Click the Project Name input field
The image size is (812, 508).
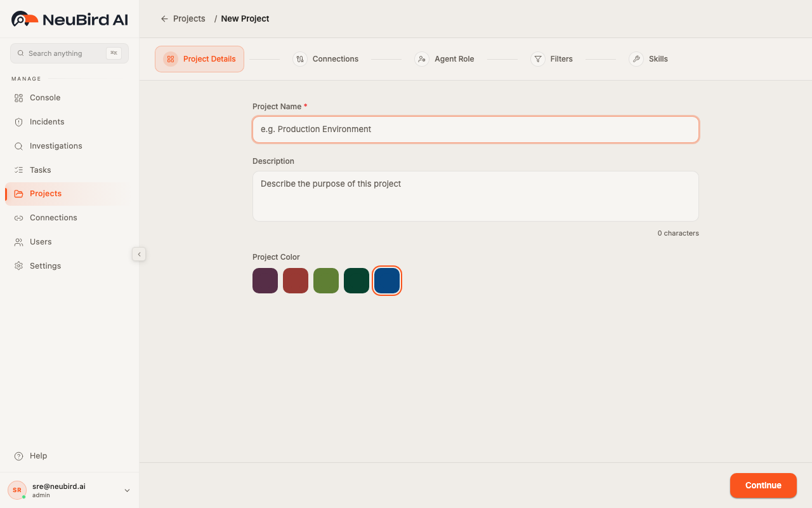click(476, 129)
